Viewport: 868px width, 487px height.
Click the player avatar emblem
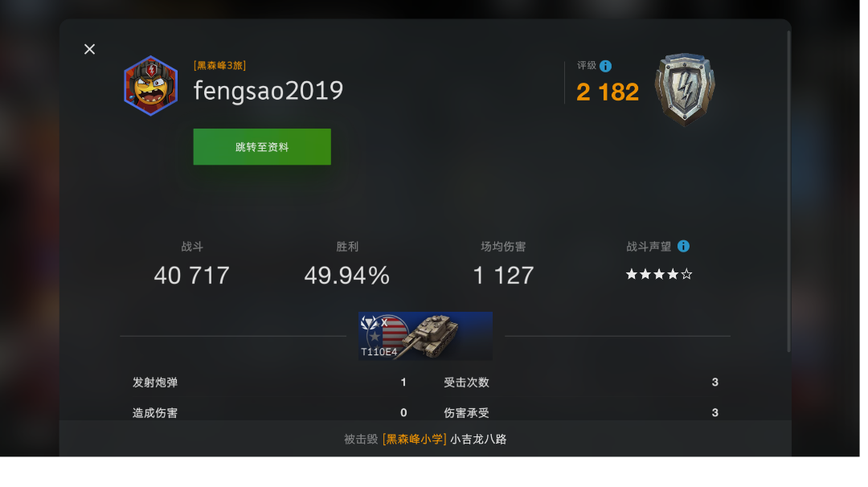pos(150,86)
